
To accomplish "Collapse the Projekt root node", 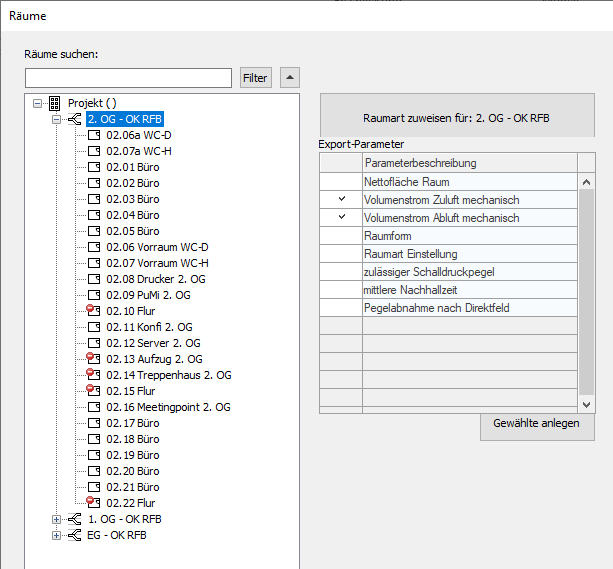I will [x=37, y=104].
